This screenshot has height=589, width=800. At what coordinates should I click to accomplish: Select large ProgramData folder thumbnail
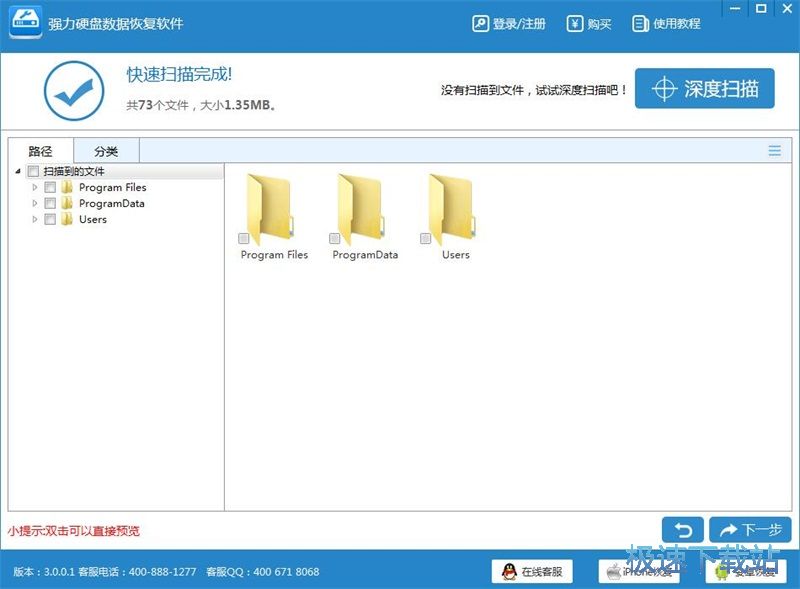[361, 209]
